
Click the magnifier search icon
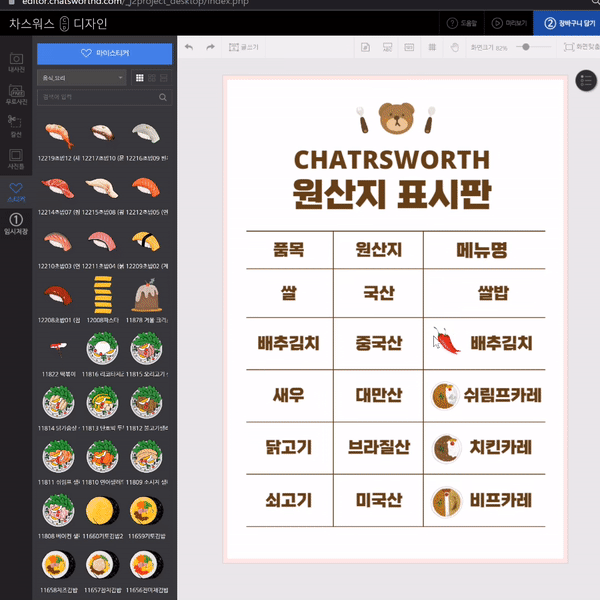tap(163, 97)
